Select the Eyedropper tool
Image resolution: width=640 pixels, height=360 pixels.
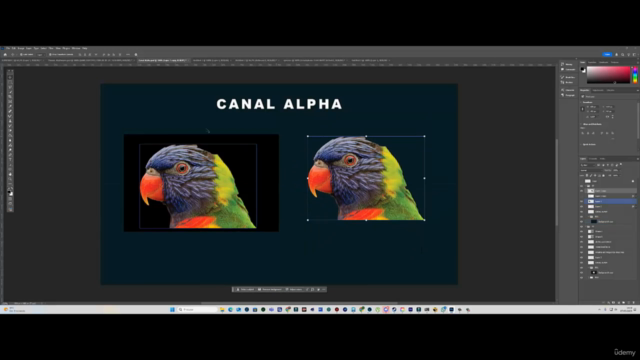pyautogui.click(x=10, y=106)
